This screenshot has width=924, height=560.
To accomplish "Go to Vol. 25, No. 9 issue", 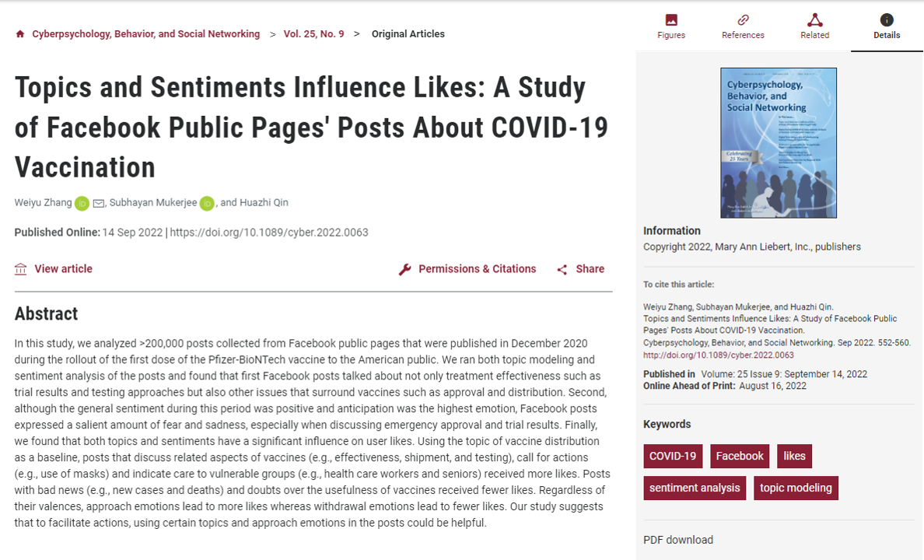I will point(313,34).
